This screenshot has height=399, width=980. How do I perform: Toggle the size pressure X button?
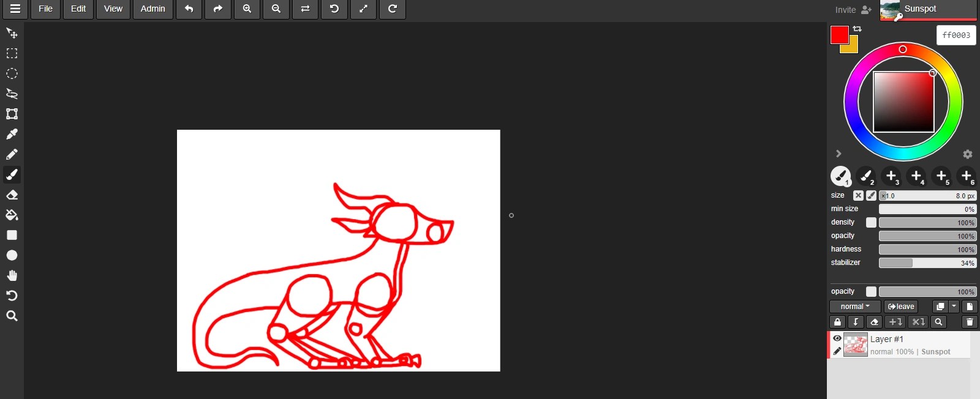tap(858, 196)
